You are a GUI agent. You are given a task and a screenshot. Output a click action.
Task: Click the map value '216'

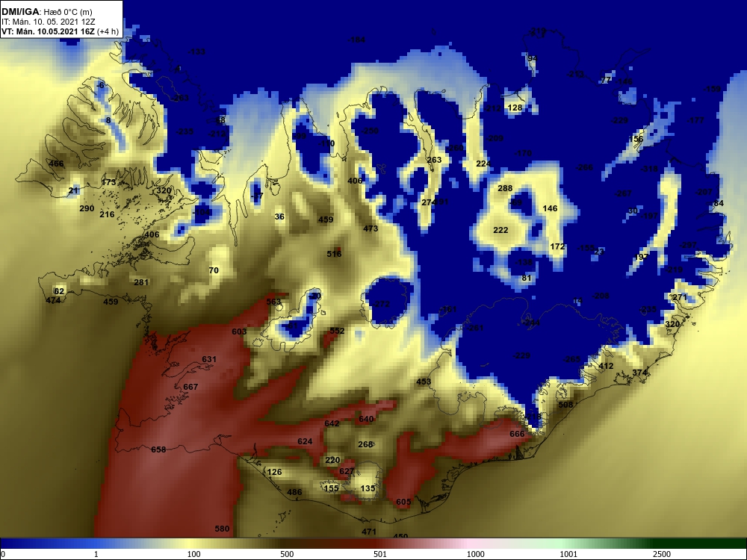click(x=107, y=214)
